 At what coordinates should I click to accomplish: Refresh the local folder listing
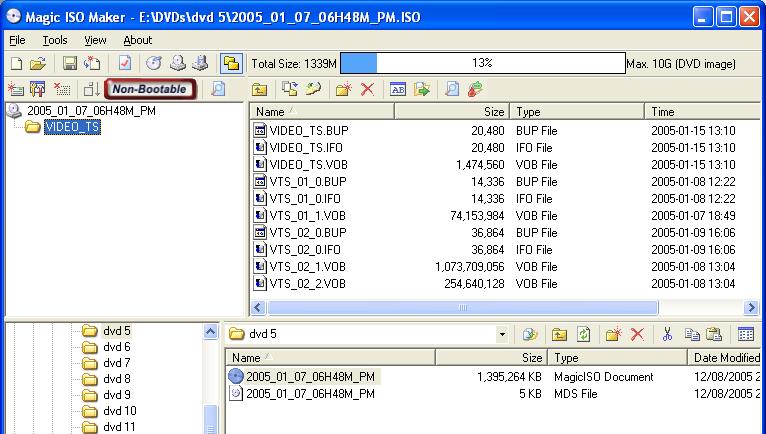tap(584, 334)
